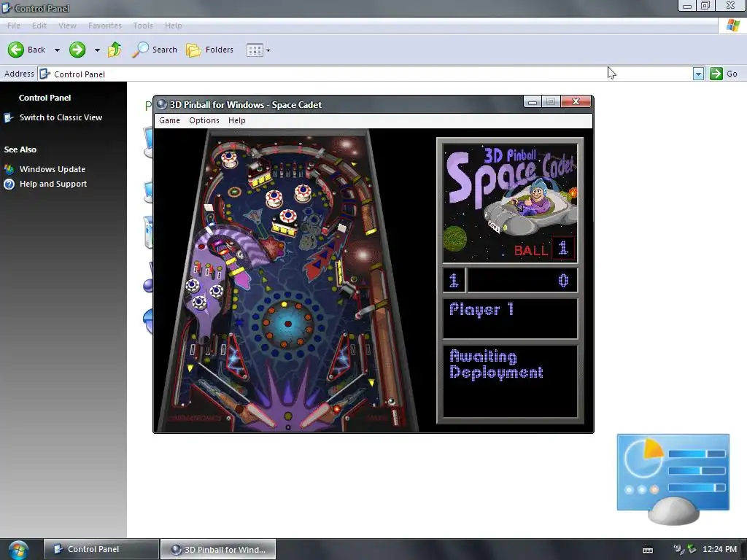Open the Game menu in 3D Pinball
Image resolution: width=747 pixels, height=560 pixels.
coord(169,120)
